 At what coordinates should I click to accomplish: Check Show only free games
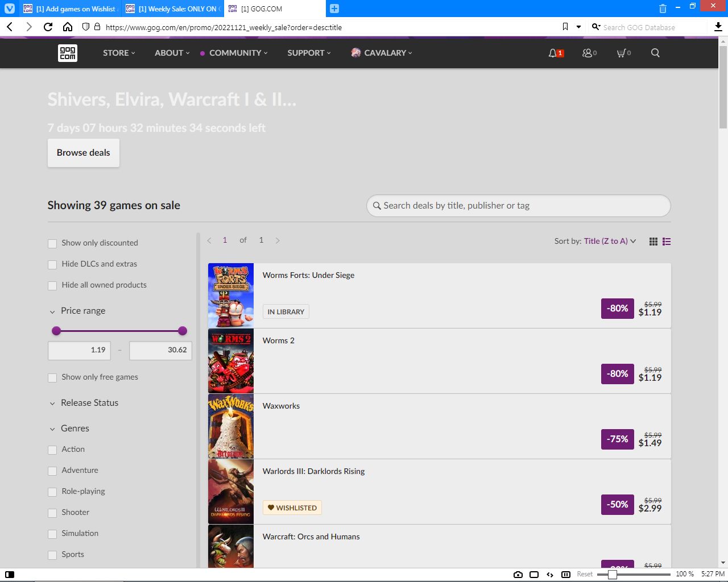coord(52,377)
